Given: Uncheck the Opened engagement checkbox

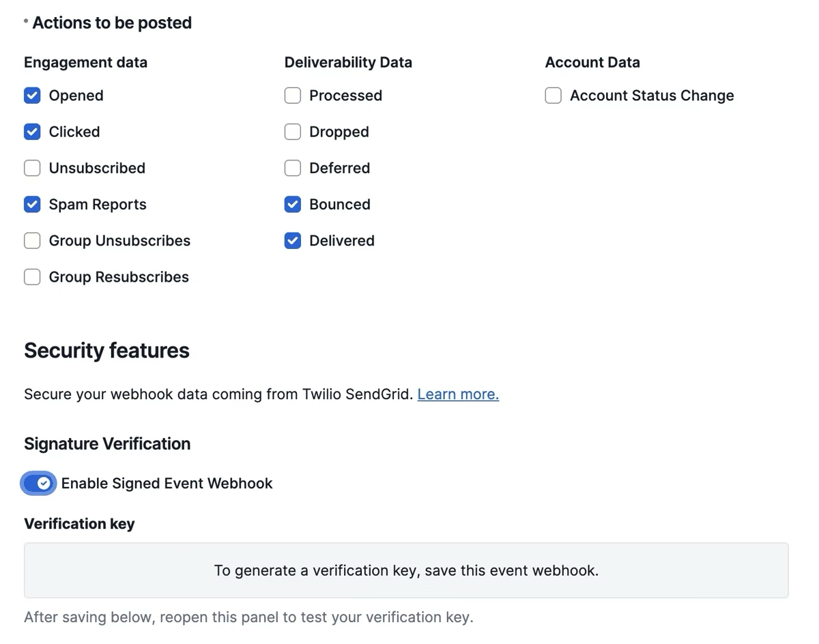Looking at the screenshot, I should [x=32, y=96].
